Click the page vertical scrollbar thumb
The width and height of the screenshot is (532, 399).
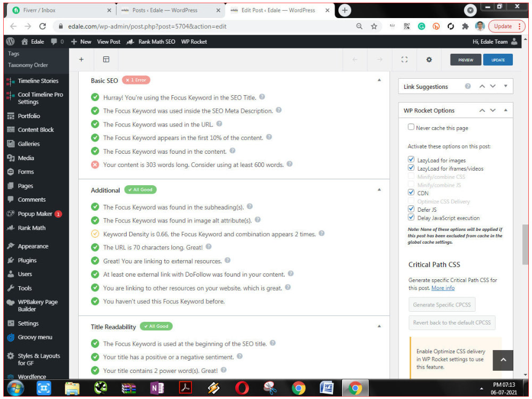[x=525, y=244]
